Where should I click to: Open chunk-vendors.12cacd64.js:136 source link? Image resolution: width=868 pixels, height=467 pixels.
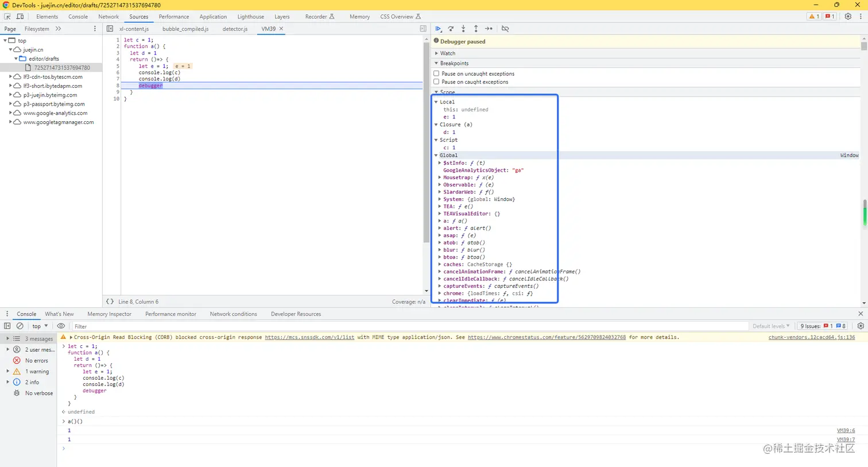[x=812, y=337]
